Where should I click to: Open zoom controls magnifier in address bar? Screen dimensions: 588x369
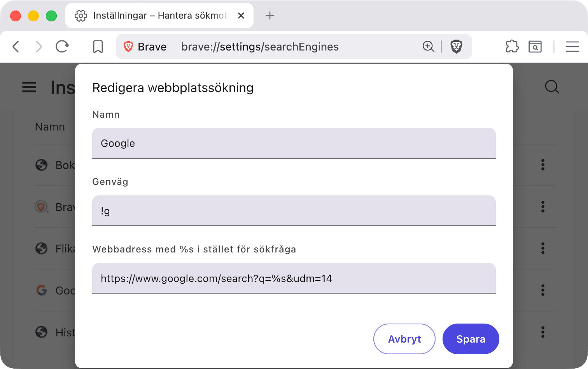428,47
